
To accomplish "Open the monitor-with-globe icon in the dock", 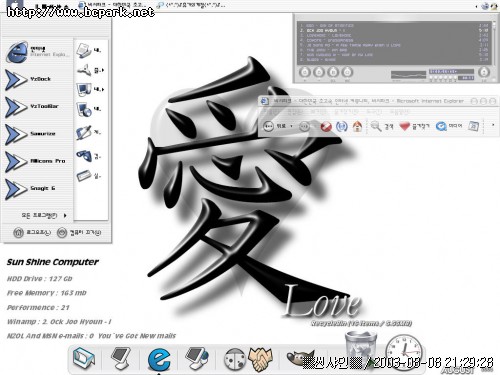I will point(197,359).
